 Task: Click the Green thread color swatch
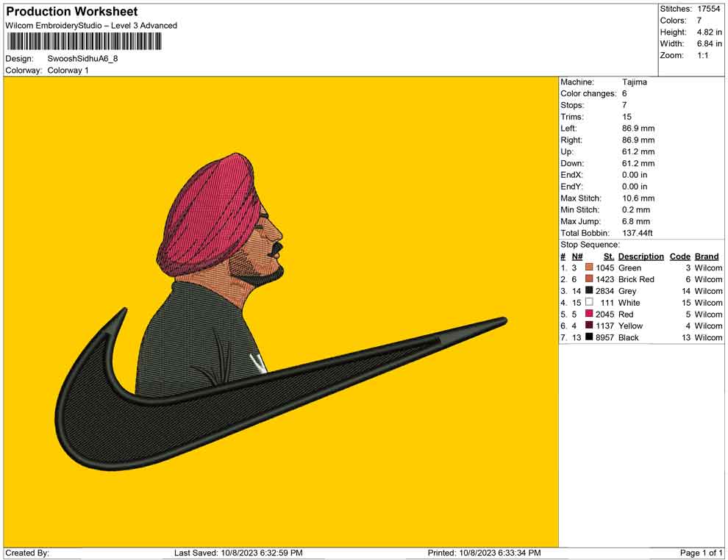tap(589, 268)
